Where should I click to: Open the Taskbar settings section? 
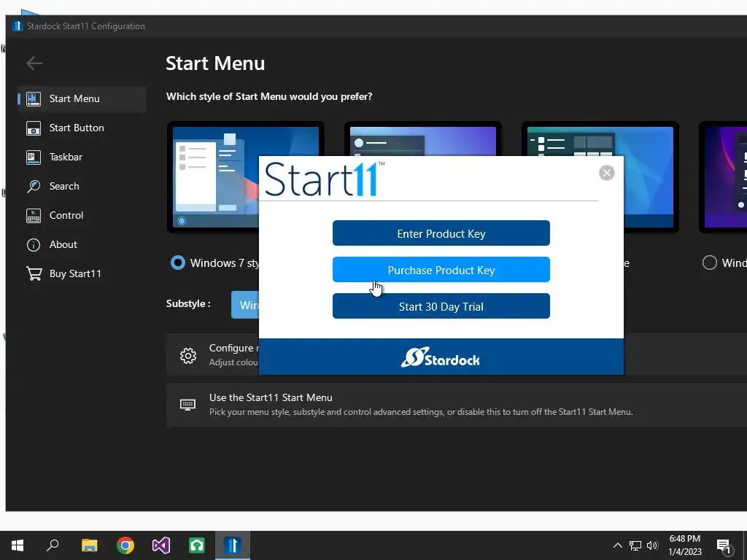click(x=82, y=157)
